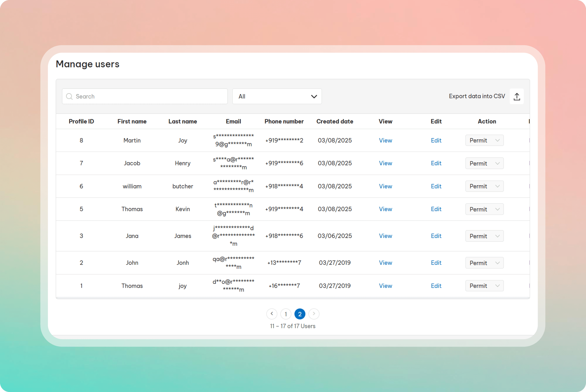Screen dimensions: 586x392
Task: Select page 2 in pagination
Action: (300, 314)
